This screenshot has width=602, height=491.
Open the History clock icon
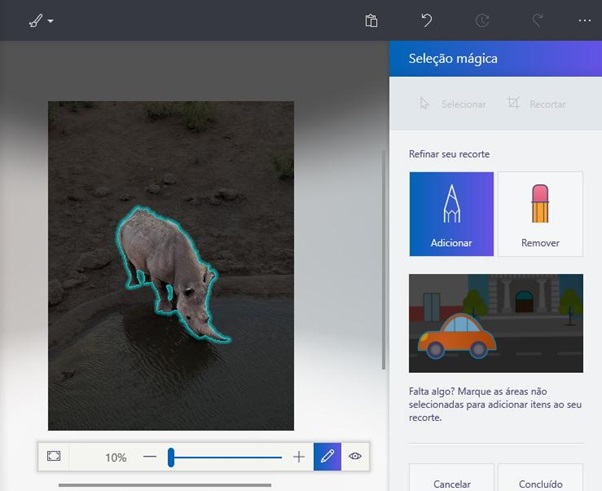482,21
